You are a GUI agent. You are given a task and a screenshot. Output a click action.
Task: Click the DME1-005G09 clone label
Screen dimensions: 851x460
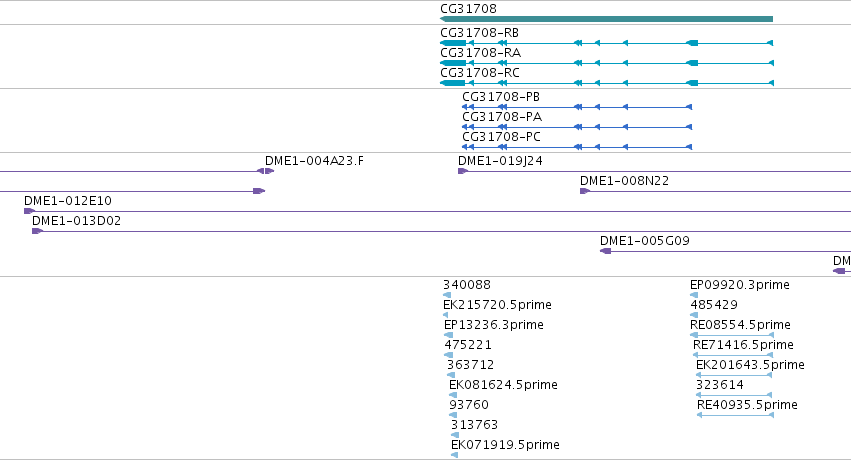point(645,241)
